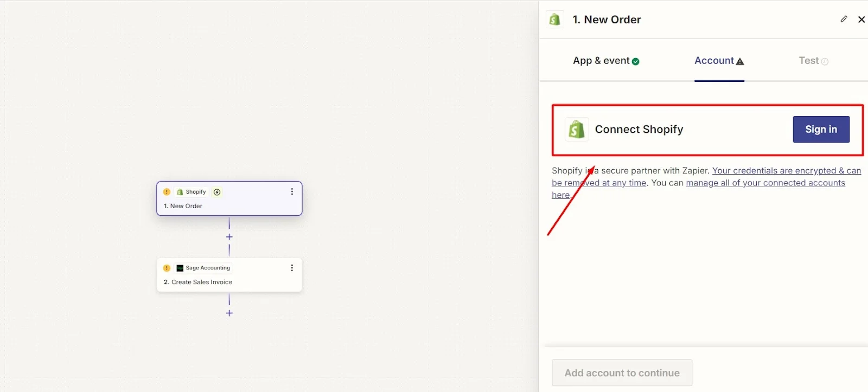Click the warning icon on Sage Accounting step
The width and height of the screenshot is (868, 392).
167,268
